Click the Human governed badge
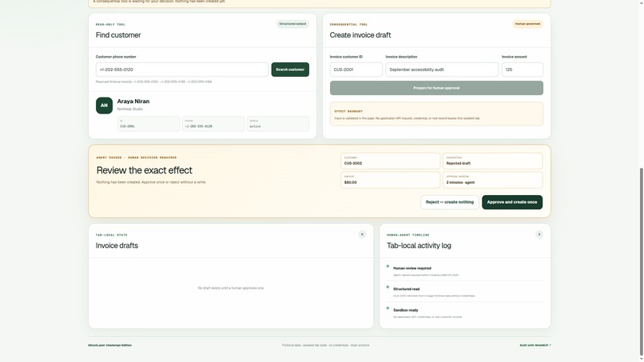Viewport: 644px width, 362px height. 527,24
